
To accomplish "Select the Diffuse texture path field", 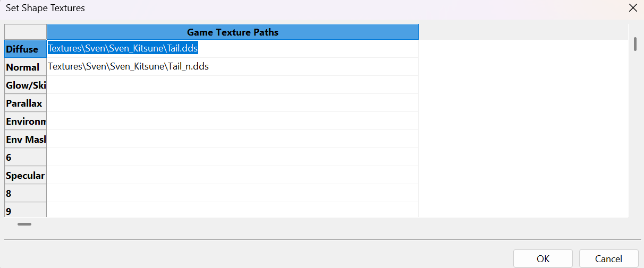I will (233, 49).
